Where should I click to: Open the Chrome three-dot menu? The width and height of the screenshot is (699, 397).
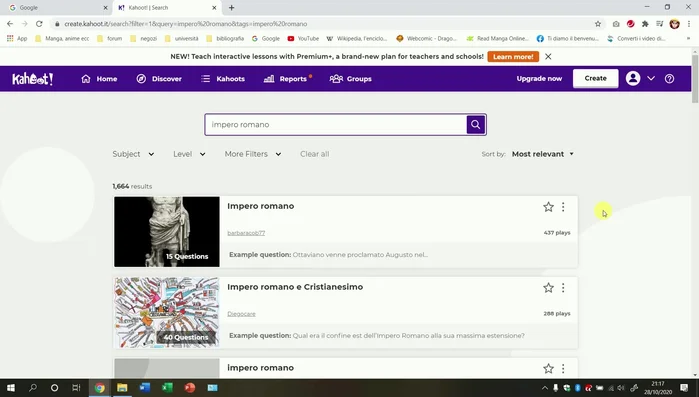click(x=689, y=24)
